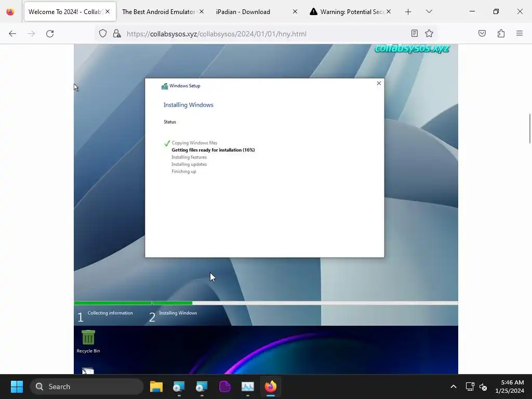Open the network status tray icon
The height and width of the screenshot is (399, 532).
pyautogui.click(x=470, y=387)
